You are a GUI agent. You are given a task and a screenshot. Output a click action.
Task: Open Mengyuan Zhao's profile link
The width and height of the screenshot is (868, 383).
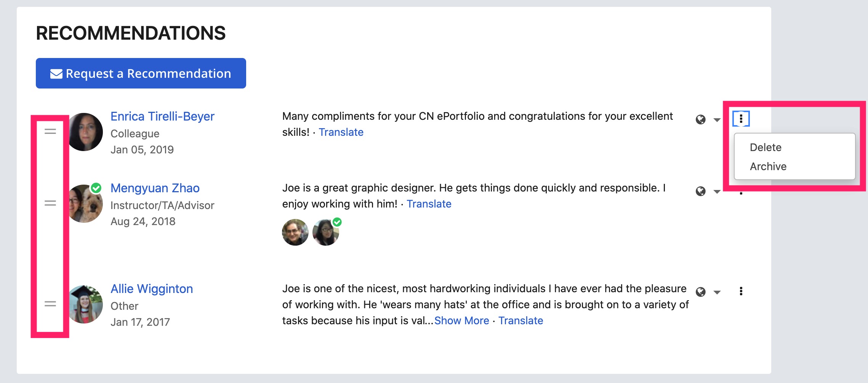coord(155,188)
